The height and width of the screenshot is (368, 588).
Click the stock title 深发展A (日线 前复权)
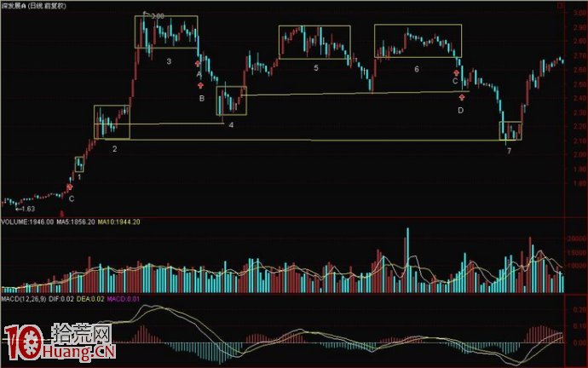(33, 6)
